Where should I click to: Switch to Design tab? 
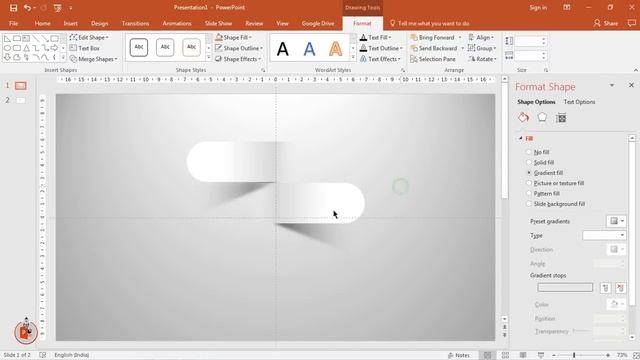100,23
